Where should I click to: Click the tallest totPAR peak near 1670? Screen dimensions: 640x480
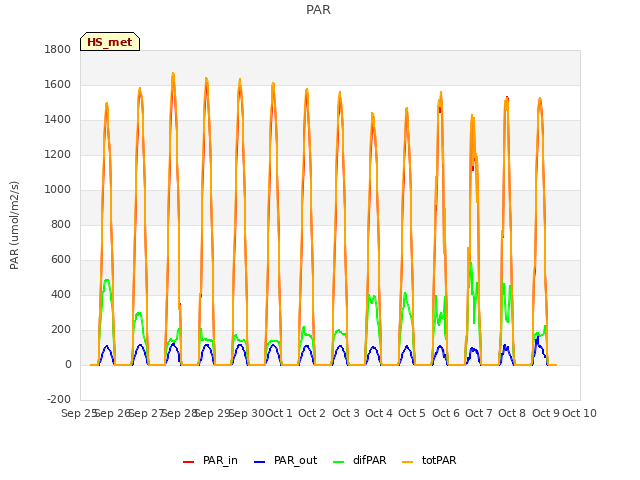pyautogui.click(x=173, y=73)
